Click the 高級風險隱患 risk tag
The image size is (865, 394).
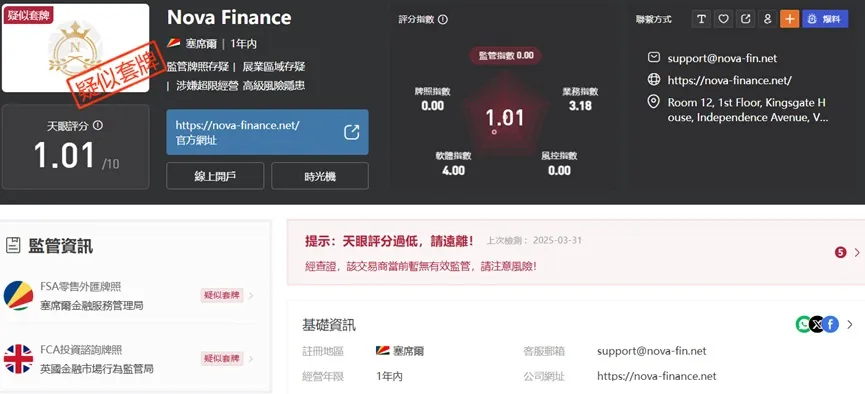[x=274, y=86]
